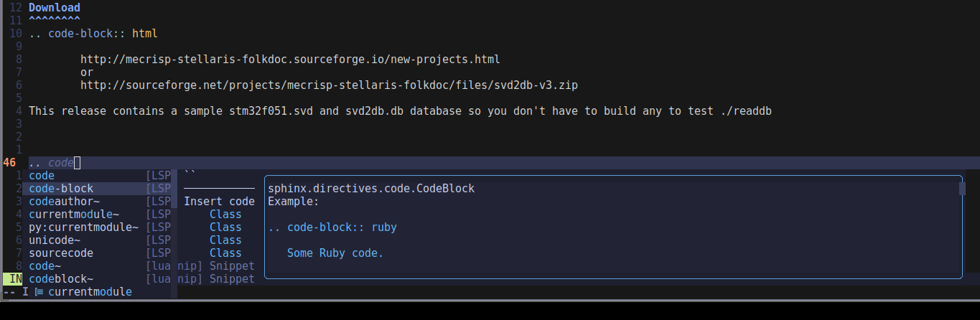Click the symbol icon before currentmodule
The width and height of the screenshot is (980, 320).
39,292
